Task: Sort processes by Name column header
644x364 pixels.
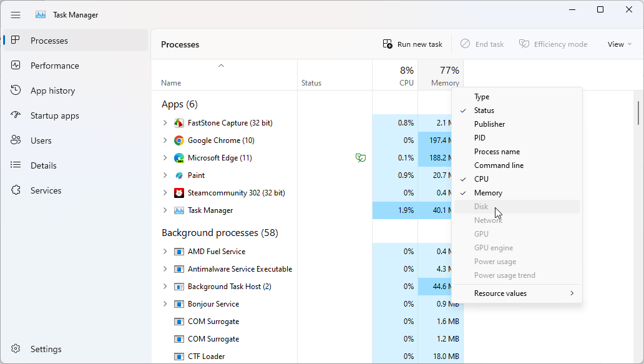Action: [x=224, y=75]
